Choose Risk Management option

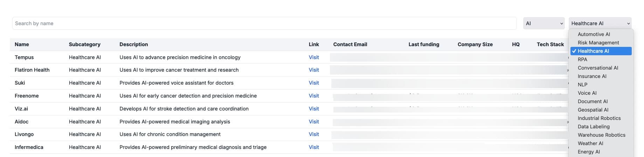598,43
